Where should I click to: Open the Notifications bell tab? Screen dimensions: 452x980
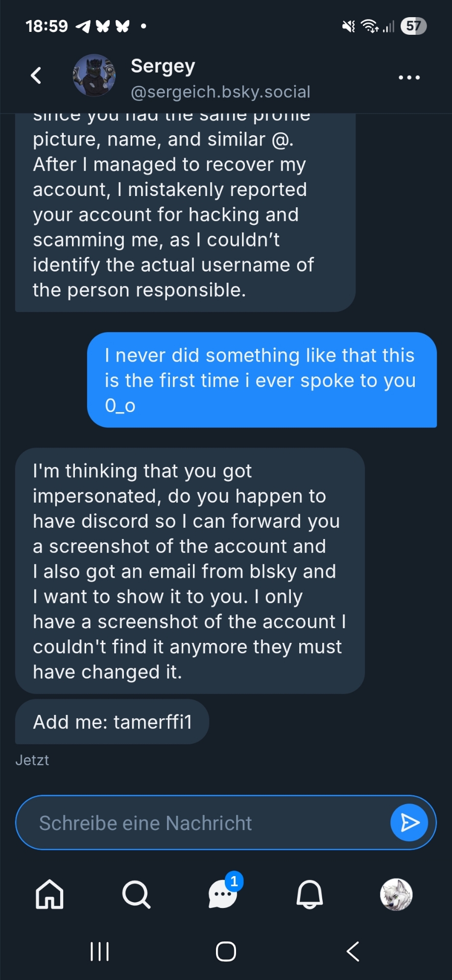pos(309,894)
